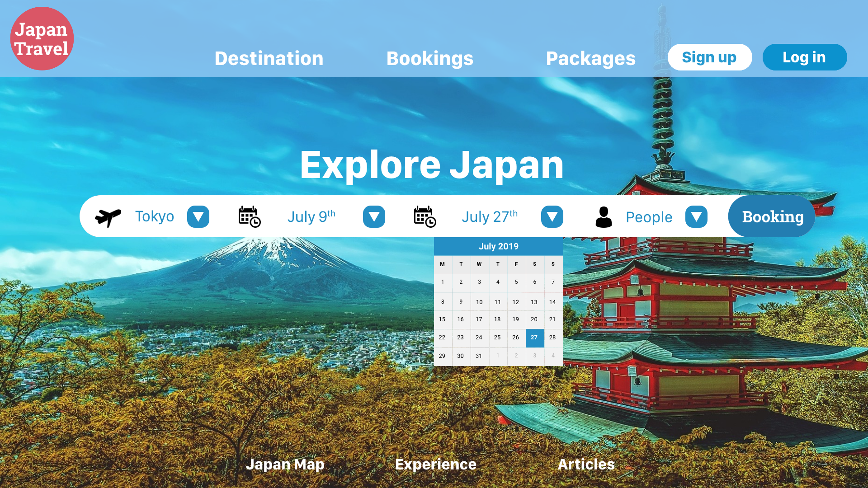Image resolution: width=868 pixels, height=488 pixels.
Task: Go to Bookings in the navigation
Action: coord(430,59)
